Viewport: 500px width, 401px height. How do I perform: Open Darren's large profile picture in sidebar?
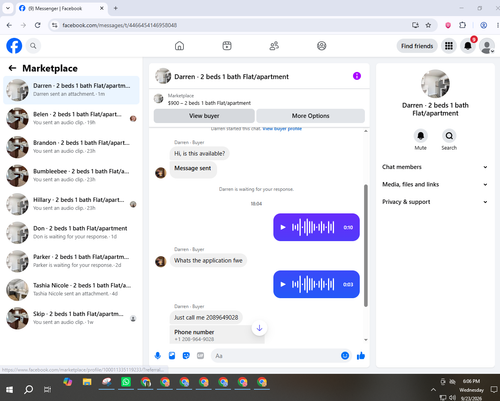point(435,84)
